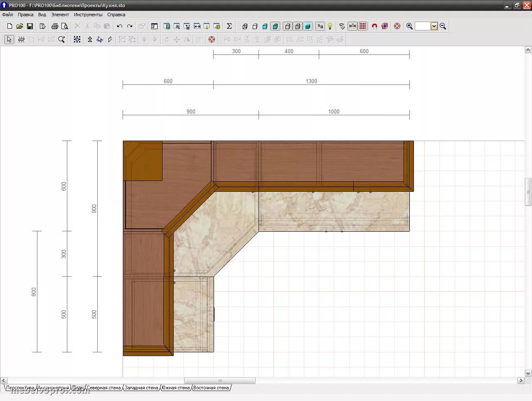Toggle the text labels 'aa' button
This screenshot has height=401, width=532.
[x=320, y=26]
